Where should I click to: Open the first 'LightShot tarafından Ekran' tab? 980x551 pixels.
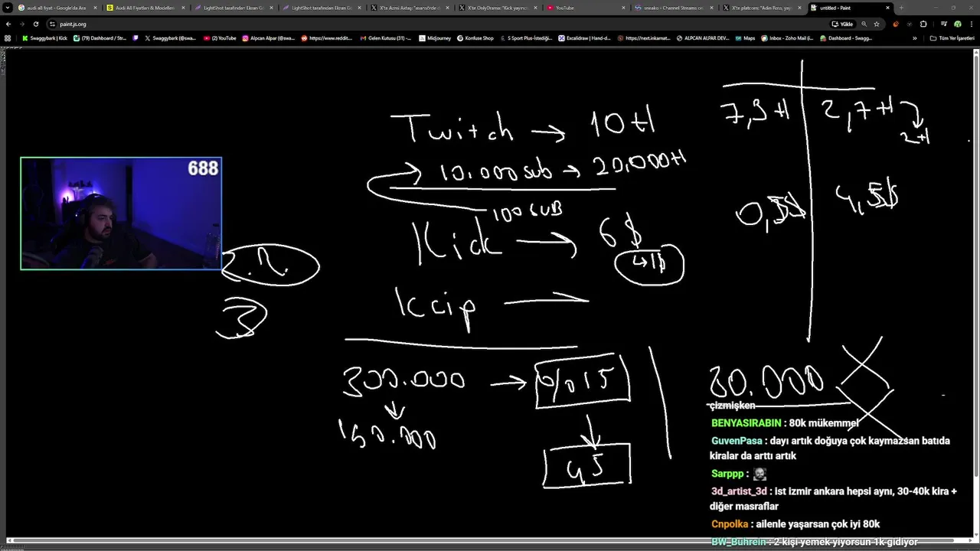click(234, 8)
